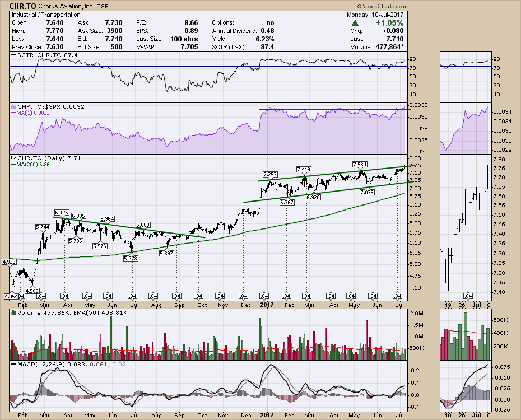
Task: Click the 5.576 trough price label
Action: pyautogui.click(x=100, y=246)
